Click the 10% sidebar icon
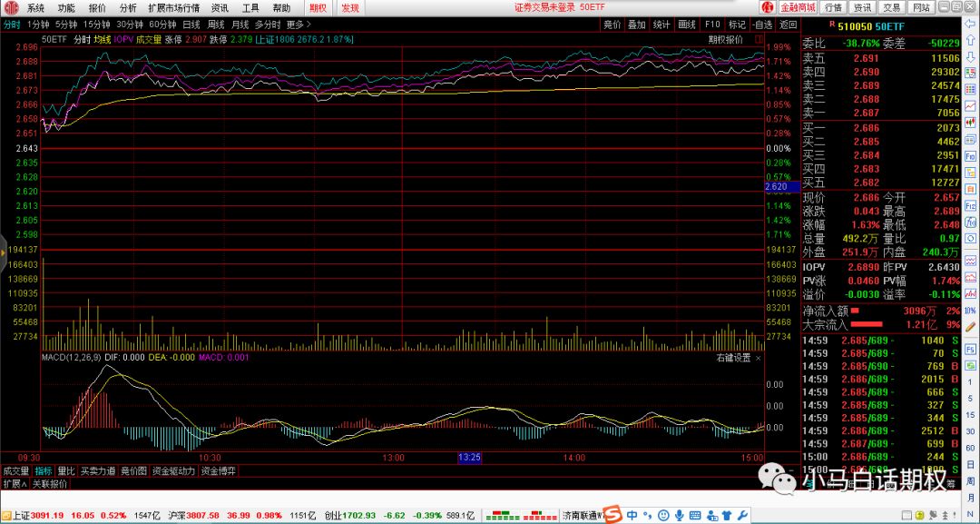 971,310
